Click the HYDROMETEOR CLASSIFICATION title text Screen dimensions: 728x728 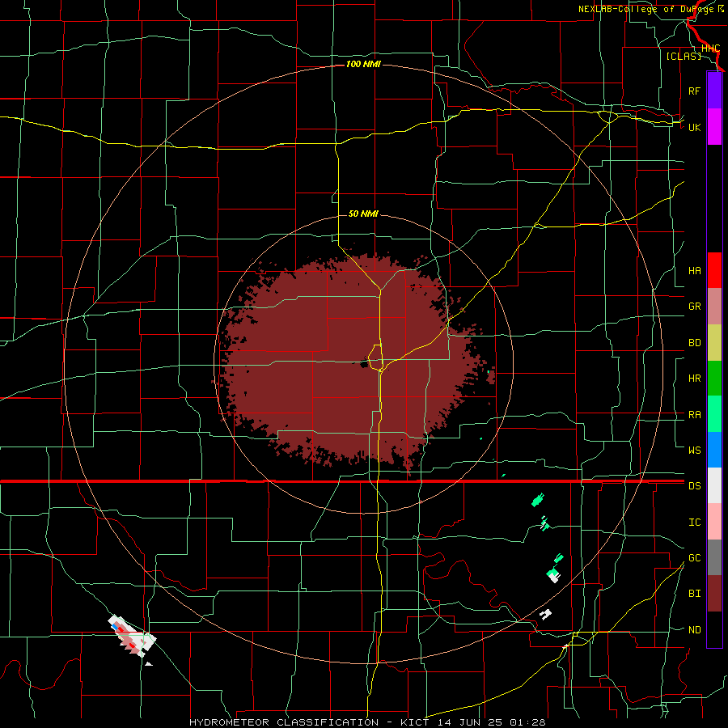pos(284,722)
